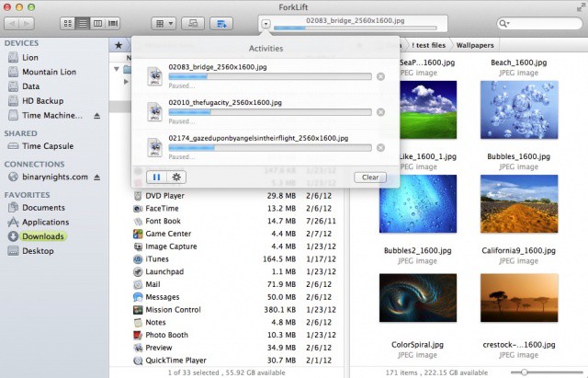Screen dimensions: 588x378
Task: Adjust the thumbnail size slider
Action: click(526, 371)
